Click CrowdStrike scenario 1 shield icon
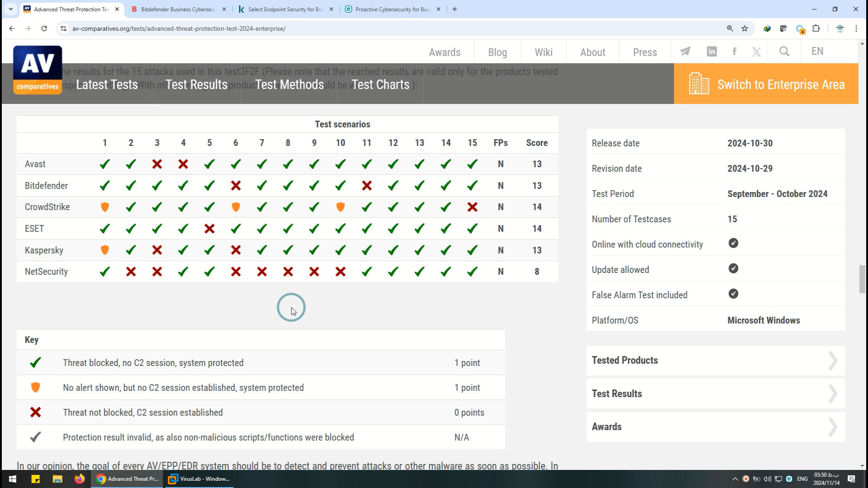The height and width of the screenshot is (488, 868). click(x=105, y=207)
